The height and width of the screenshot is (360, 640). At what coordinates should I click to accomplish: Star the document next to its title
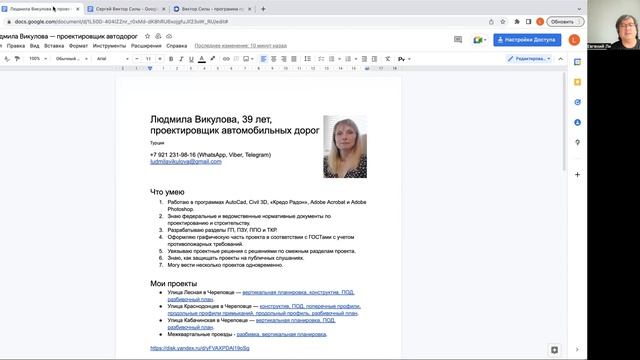(x=147, y=36)
